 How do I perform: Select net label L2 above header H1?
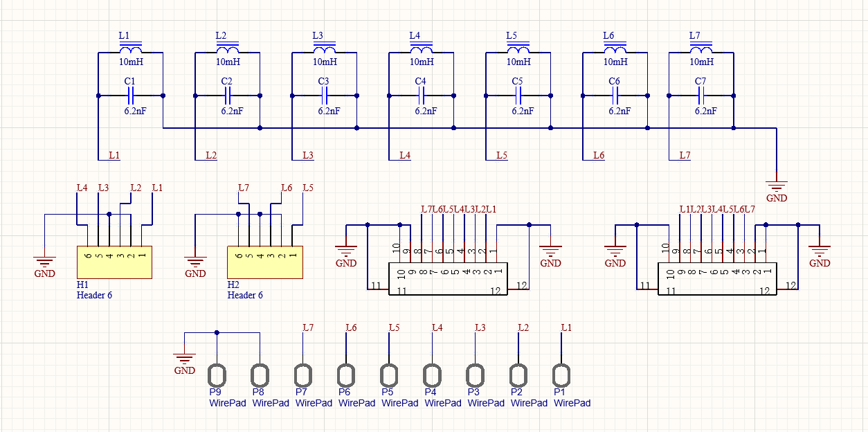[136, 188]
